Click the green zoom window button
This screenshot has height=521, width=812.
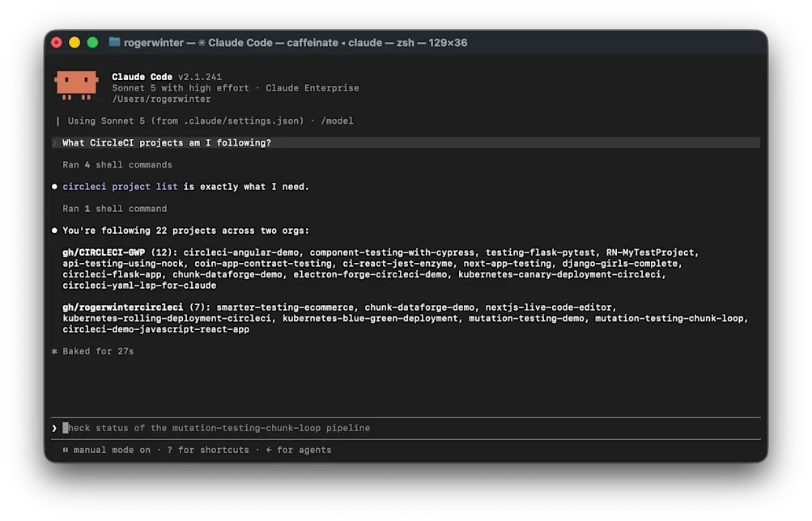pos(92,42)
